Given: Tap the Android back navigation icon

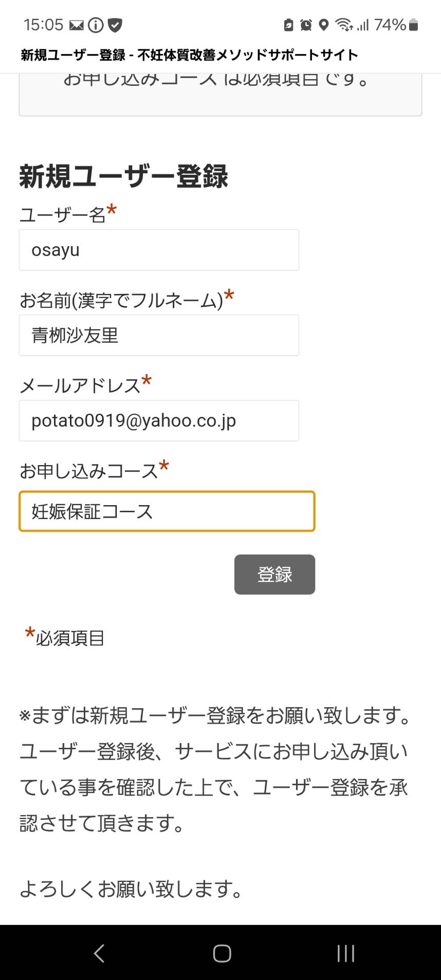Looking at the screenshot, I should click(99, 953).
